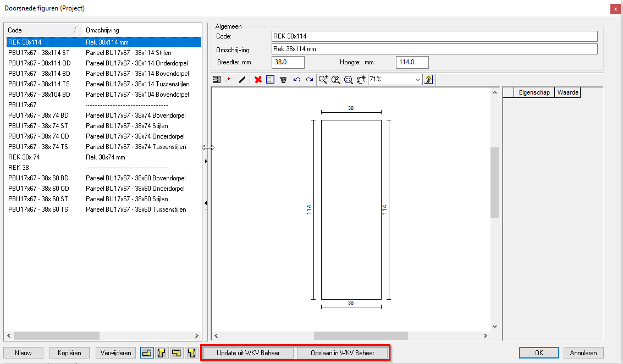Viewport: 623px width, 364px height.
Task: Toggle the light bulb icon next to zoom dropdown
Action: coord(429,79)
